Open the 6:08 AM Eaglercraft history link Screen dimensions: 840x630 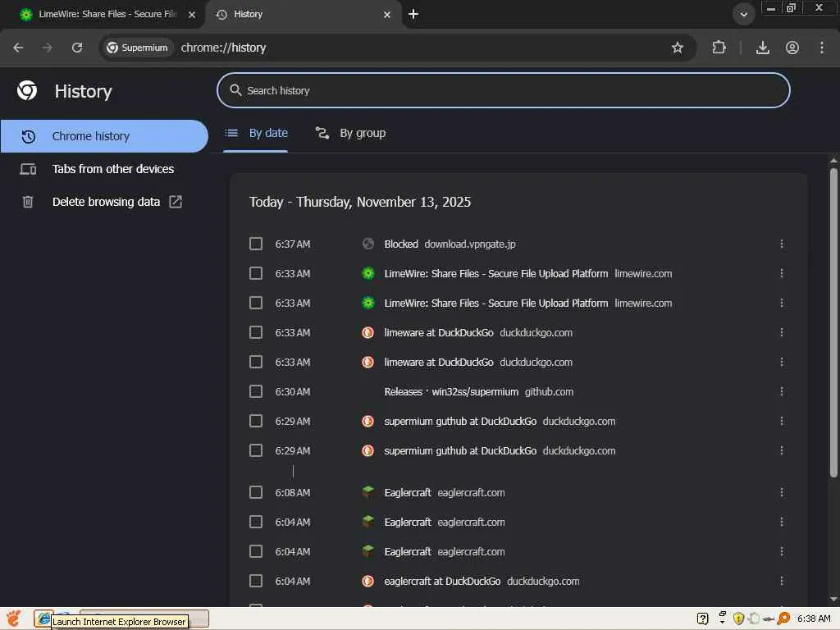click(x=407, y=492)
